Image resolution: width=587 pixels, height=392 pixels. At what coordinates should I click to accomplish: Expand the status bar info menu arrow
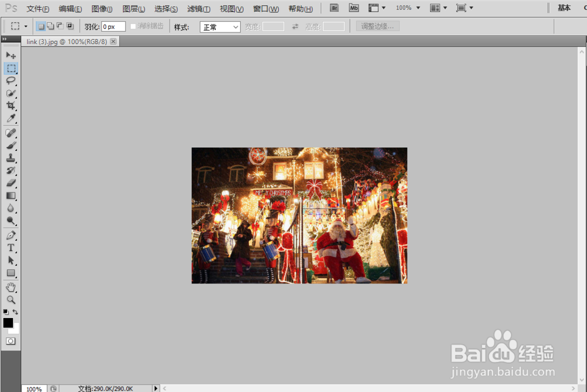point(156,388)
